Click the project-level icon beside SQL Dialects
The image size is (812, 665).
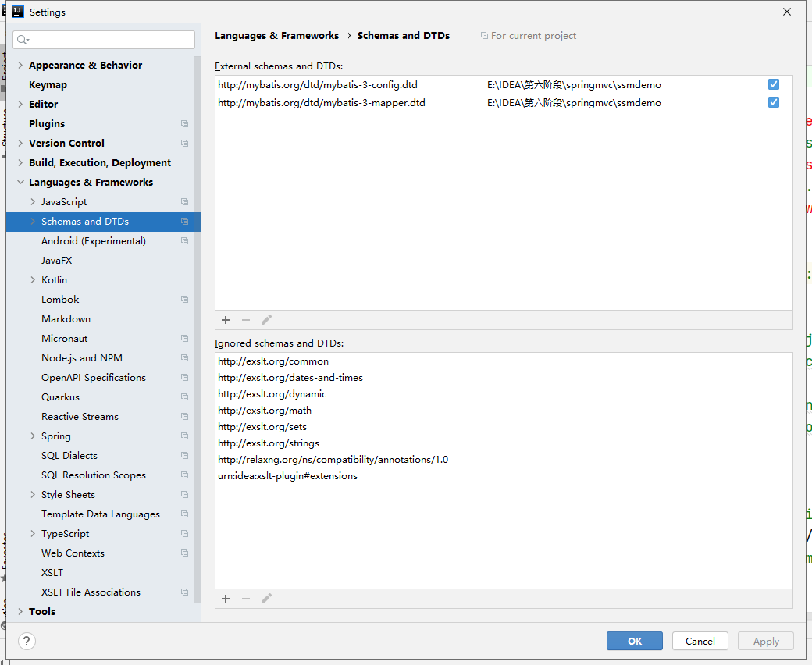point(184,455)
